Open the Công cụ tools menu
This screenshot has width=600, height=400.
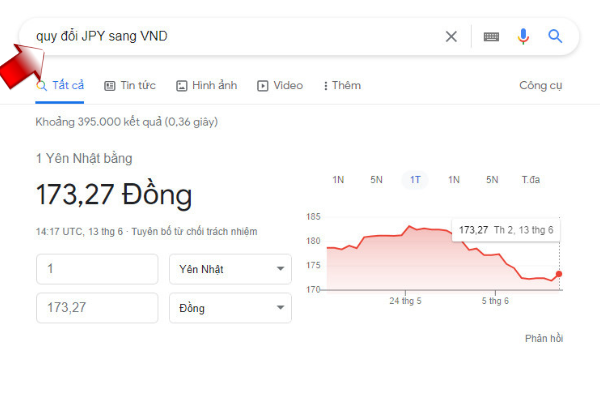(x=540, y=86)
